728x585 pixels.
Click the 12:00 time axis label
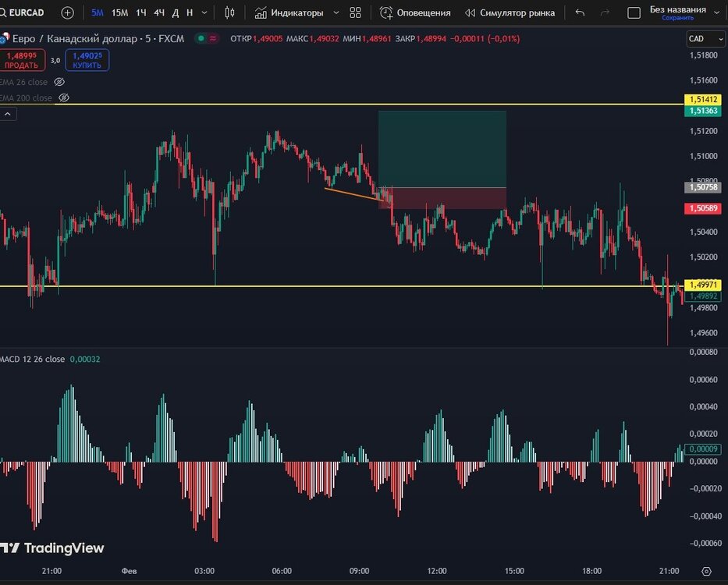point(436,571)
